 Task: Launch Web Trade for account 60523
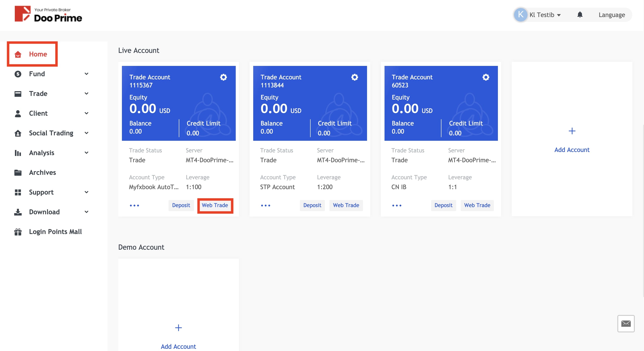(477, 206)
